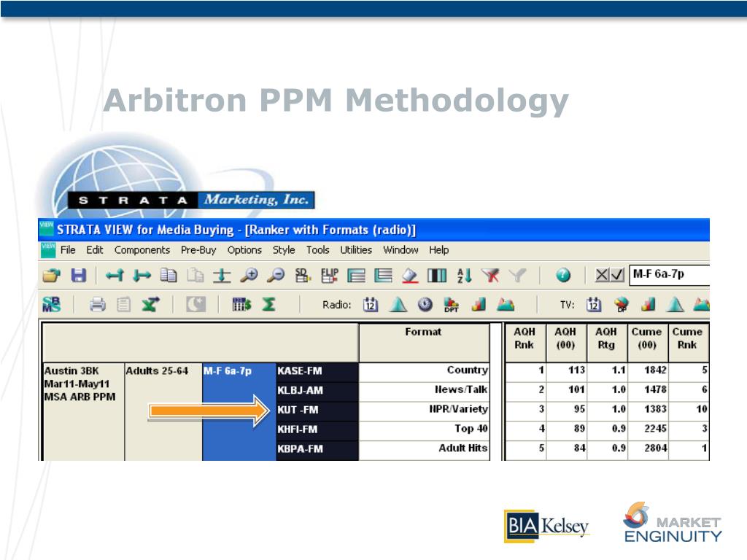Click the Format column header
Viewport: 747px width, 560px height.
[x=424, y=343]
